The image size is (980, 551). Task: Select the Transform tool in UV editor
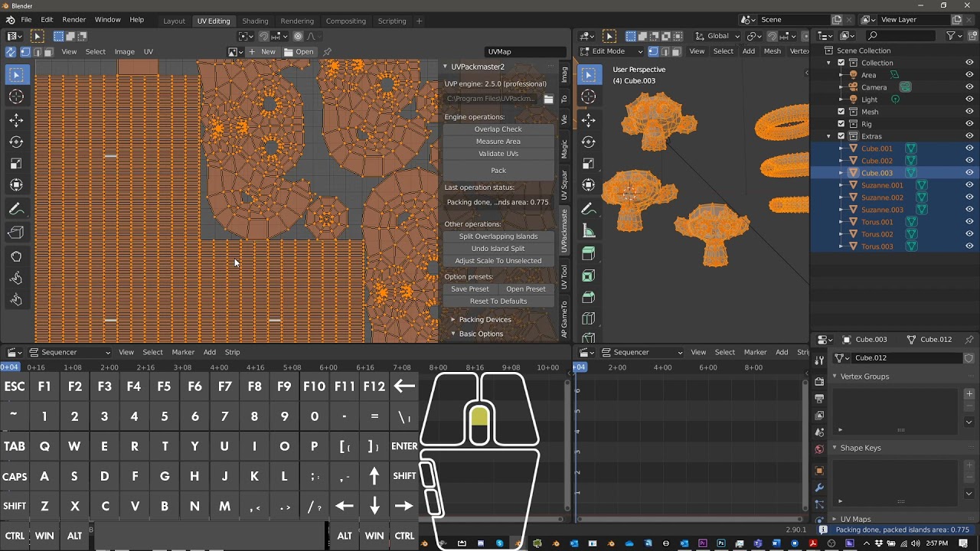[x=16, y=184]
